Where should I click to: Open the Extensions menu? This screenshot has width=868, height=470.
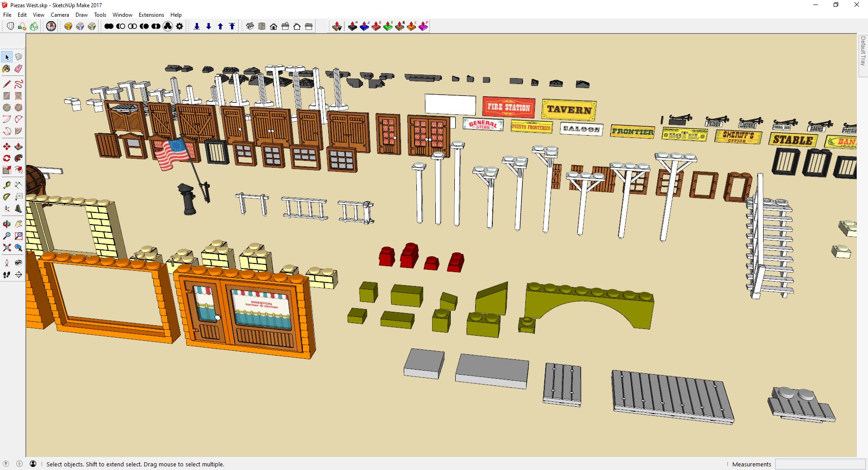151,15
